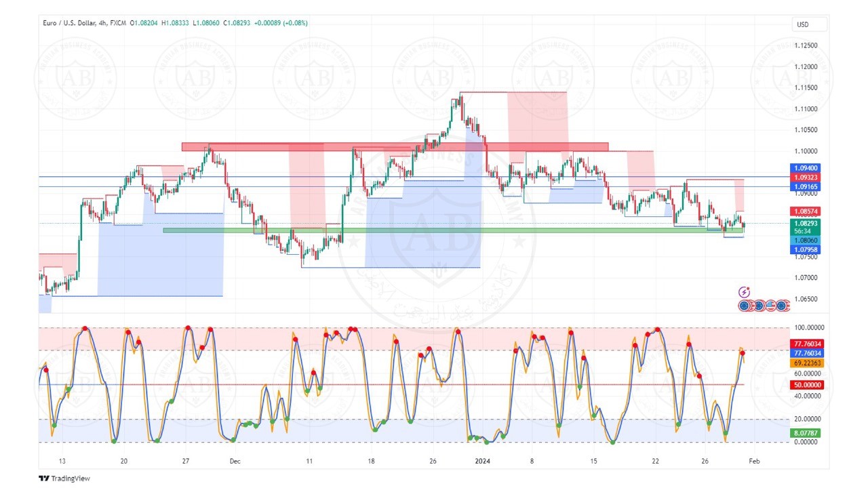Click the red 1.08574 price label
This screenshot has width=868, height=488.
(805, 211)
